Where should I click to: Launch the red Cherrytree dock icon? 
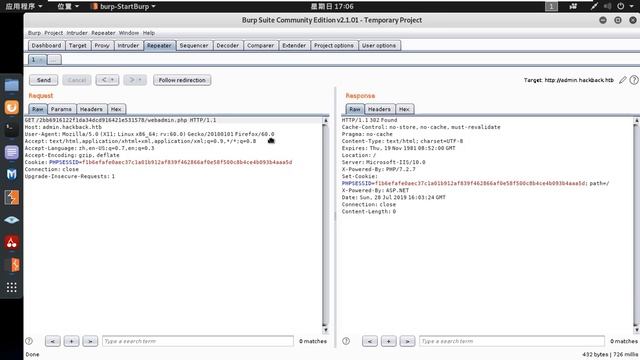[11, 242]
